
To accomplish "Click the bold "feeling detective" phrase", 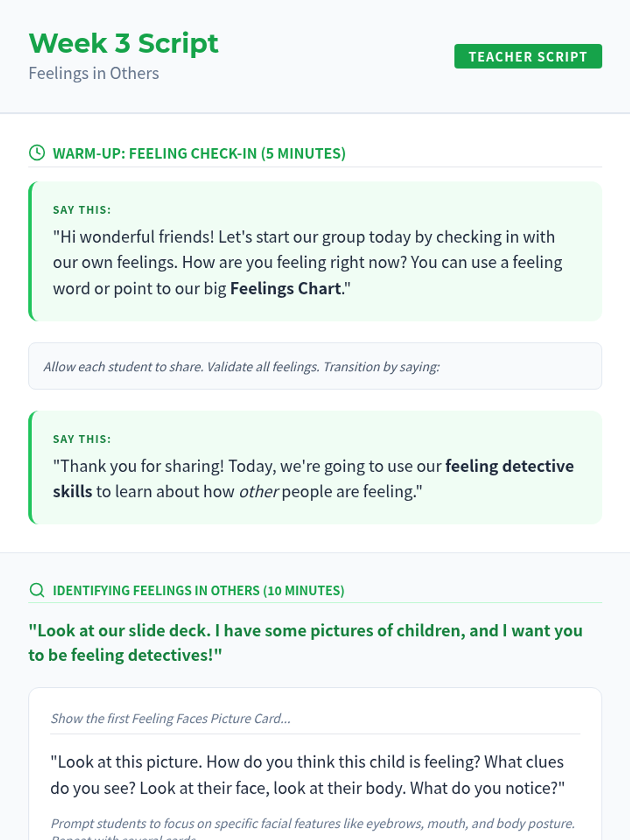I will (x=509, y=466).
